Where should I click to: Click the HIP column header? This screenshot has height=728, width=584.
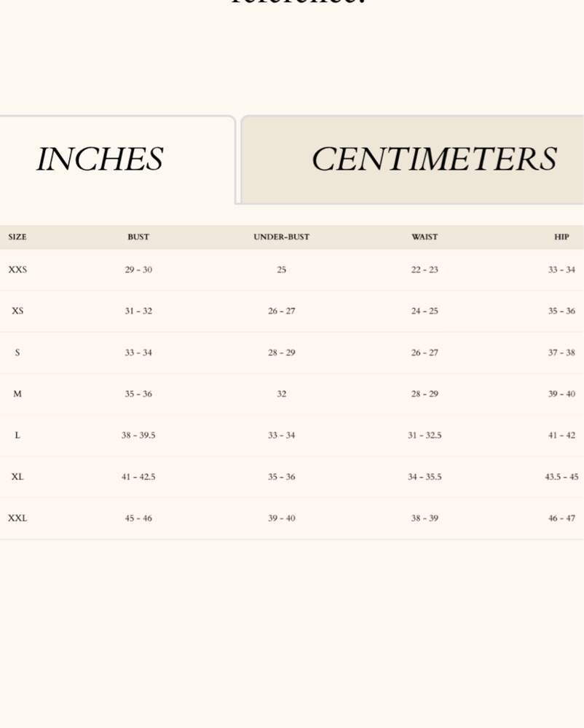pos(561,237)
